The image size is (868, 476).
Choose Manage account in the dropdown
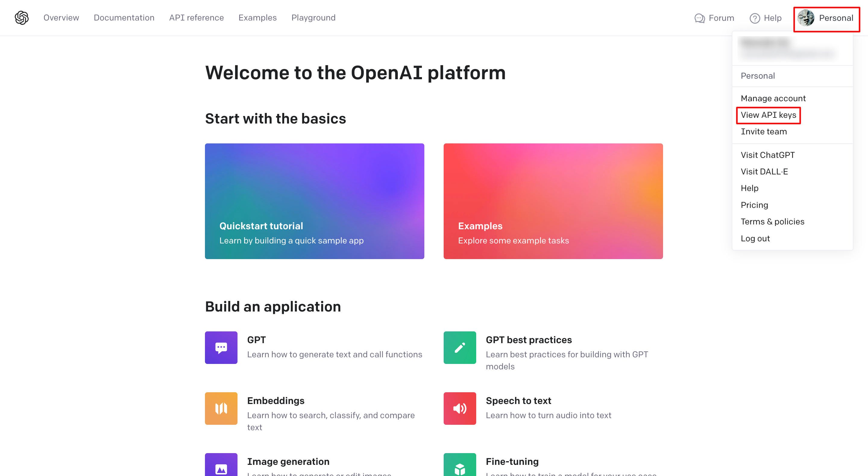pos(773,99)
